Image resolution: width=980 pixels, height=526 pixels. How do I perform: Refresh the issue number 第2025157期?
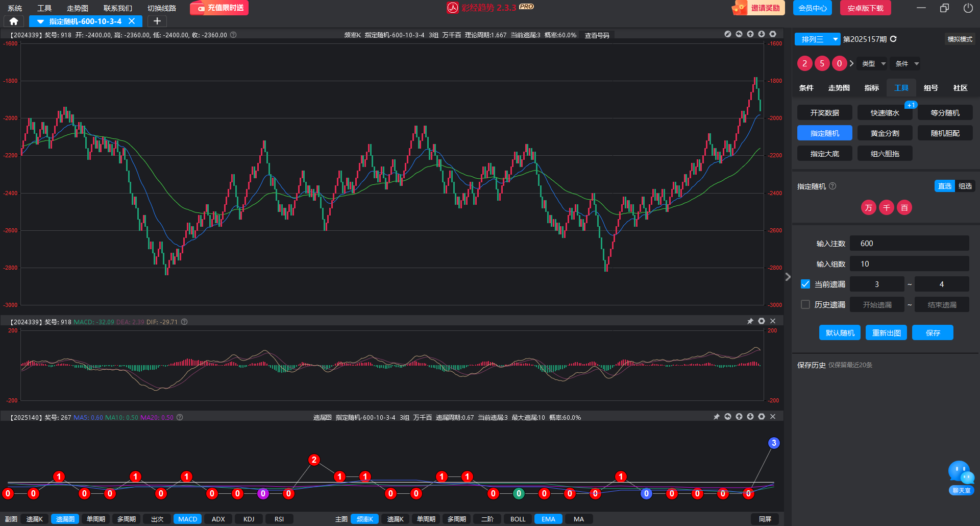[893, 39]
